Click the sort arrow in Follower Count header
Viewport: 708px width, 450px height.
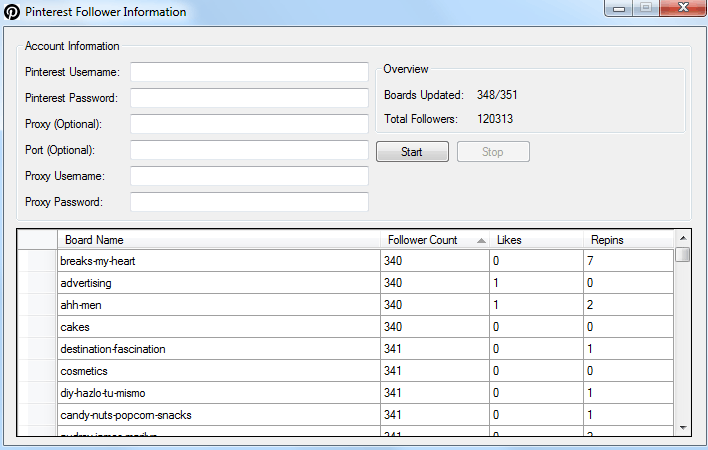pos(481,241)
